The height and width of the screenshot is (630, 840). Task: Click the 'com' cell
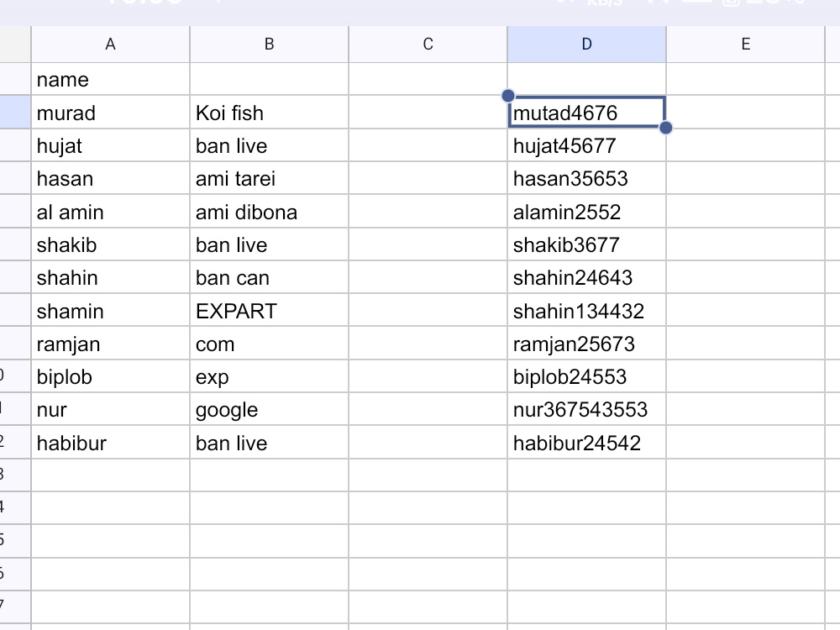coord(269,344)
